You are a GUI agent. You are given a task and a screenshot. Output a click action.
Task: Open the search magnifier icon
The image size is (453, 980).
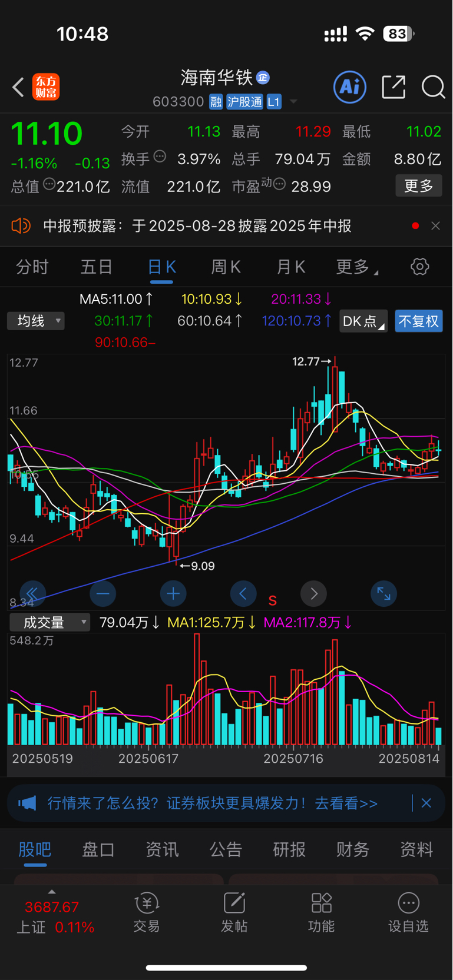pyautogui.click(x=433, y=87)
